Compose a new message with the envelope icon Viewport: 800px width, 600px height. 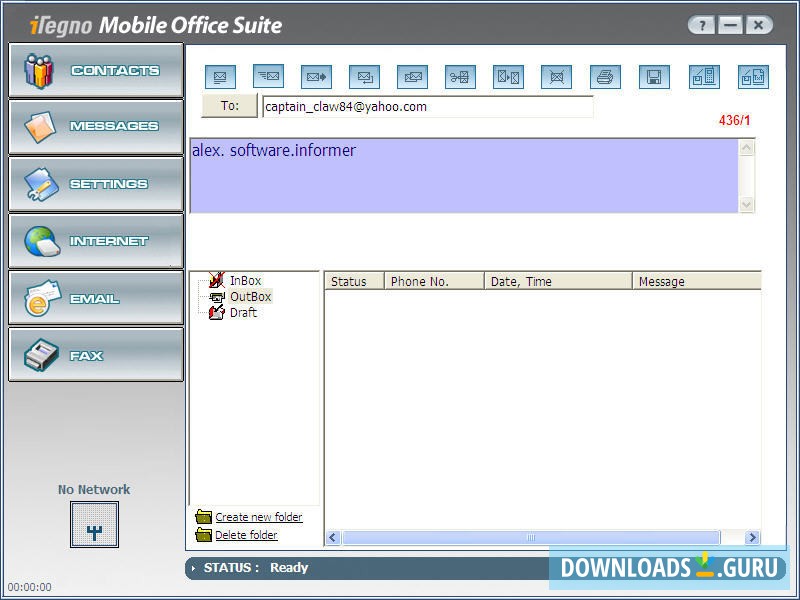click(220, 77)
